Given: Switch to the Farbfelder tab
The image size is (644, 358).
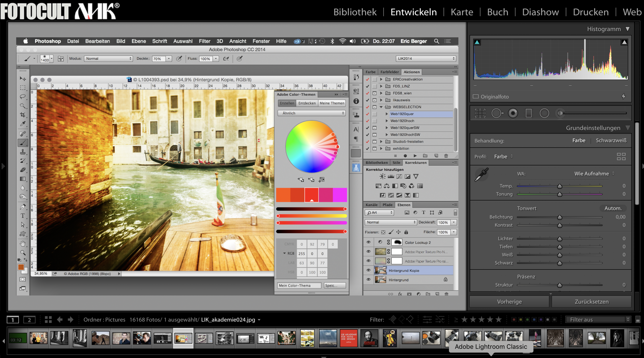Looking at the screenshot, I should pyautogui.click(x=389, y=72).
